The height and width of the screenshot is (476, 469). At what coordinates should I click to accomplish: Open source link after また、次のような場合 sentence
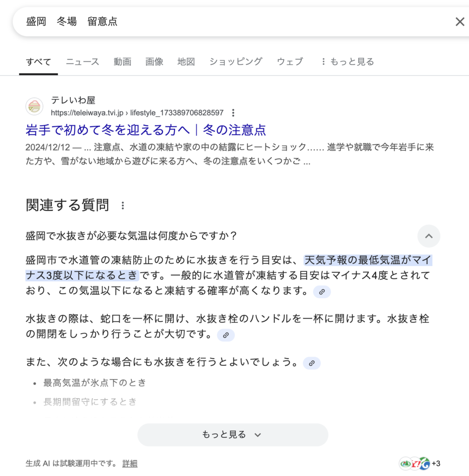coord(312,363)
